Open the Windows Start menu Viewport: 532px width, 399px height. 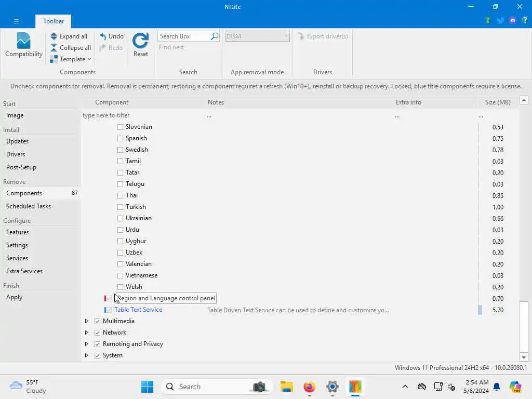(147, 387)
